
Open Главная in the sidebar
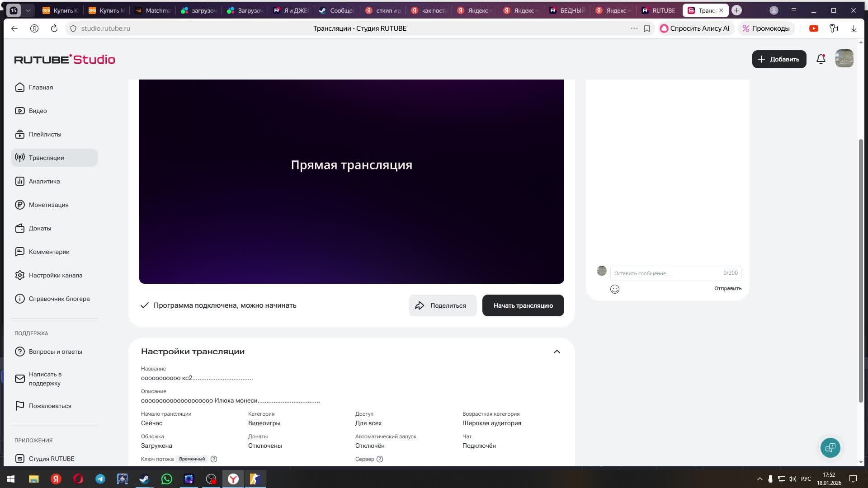click(x=54, y=87)
